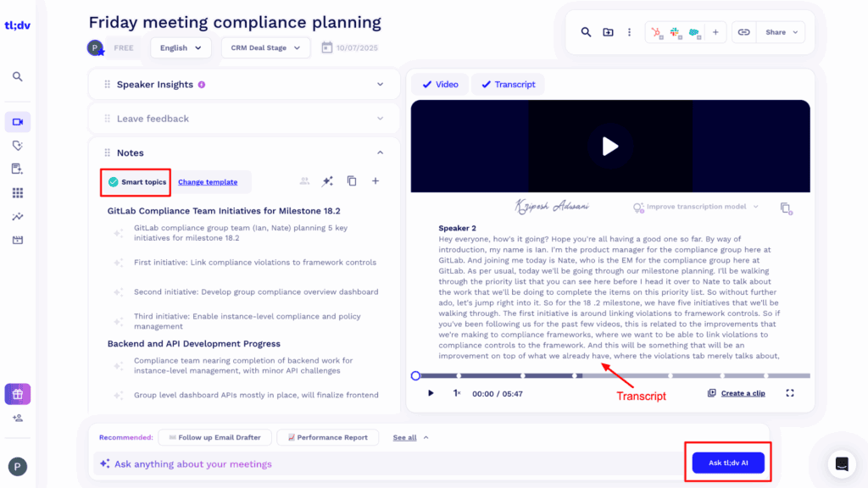
Task: Open the three-dot options menu
Action: pos(629,32)
